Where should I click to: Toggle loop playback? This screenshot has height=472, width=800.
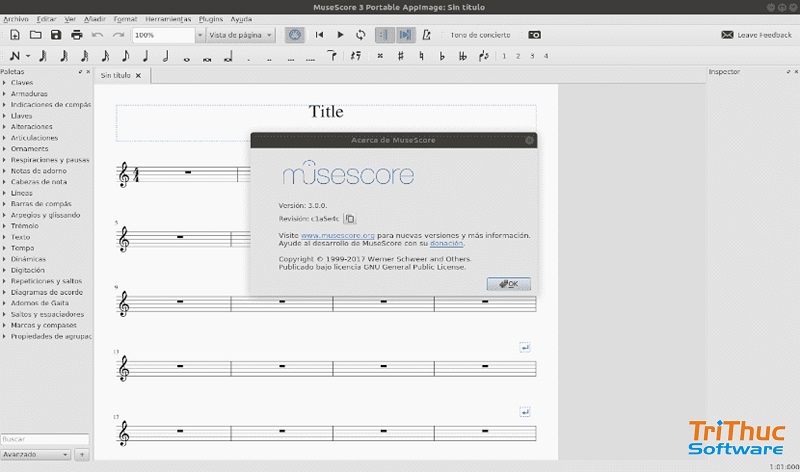pos(361,35)
